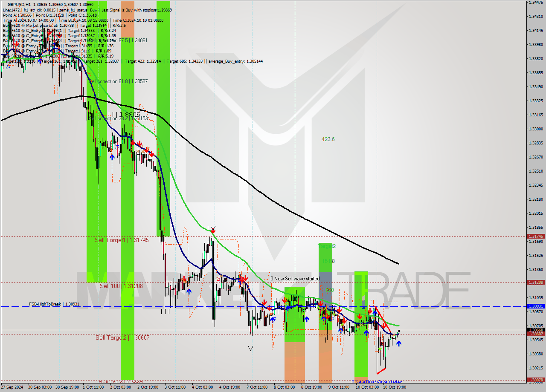Select the 'Sell Target2 | 1.30607' label
Screen dimensions: 546x392
[x=122, y=337]
